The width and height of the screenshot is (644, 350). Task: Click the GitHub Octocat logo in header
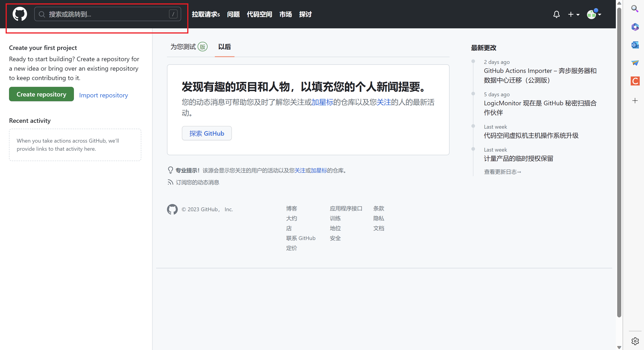tap(20, 14)
